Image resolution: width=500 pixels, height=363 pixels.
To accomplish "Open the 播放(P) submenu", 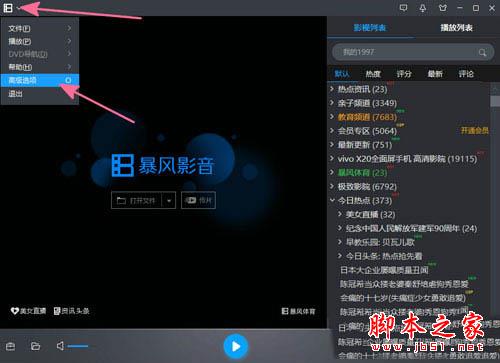I will (x=40, y=41).
